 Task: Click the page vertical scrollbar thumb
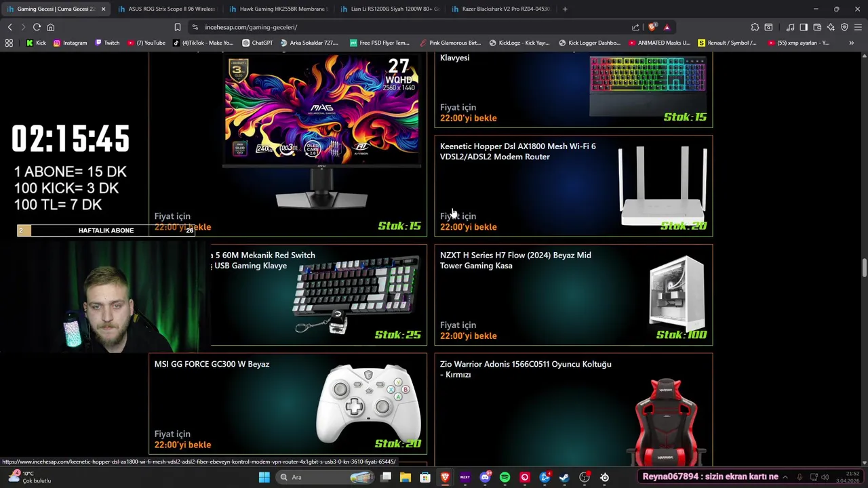865,267
